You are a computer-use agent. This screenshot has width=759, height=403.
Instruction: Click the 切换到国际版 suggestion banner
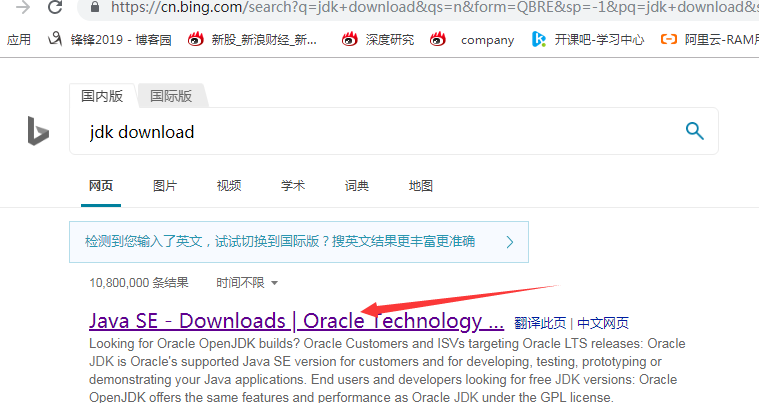299,242
